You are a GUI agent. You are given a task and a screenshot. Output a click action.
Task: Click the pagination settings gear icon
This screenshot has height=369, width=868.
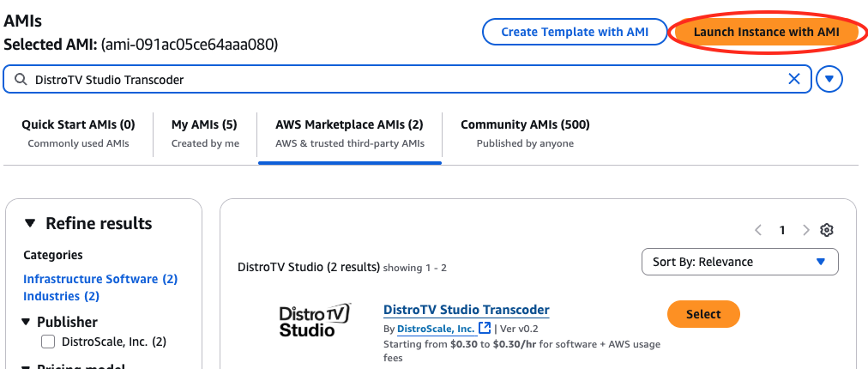pyautogui.click(x=827, y=230)
